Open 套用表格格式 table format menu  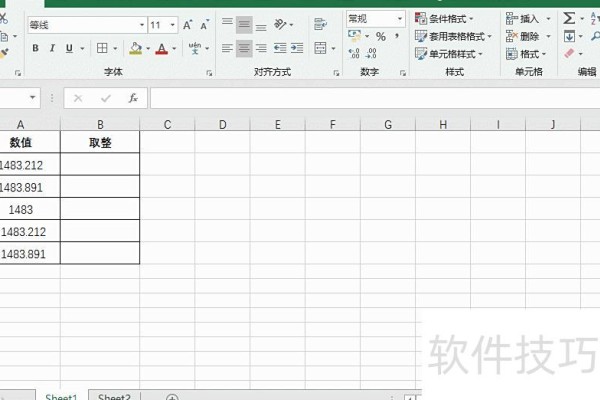point(453,36)
